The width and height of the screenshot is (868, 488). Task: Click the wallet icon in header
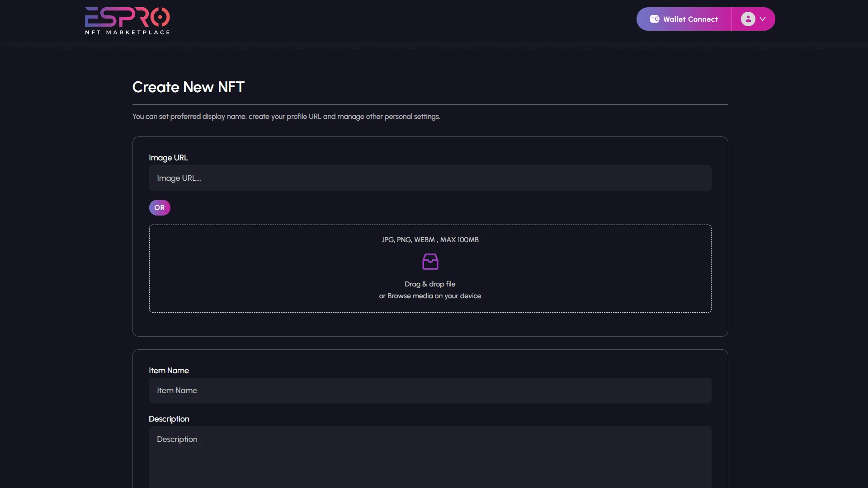point(654,19)
